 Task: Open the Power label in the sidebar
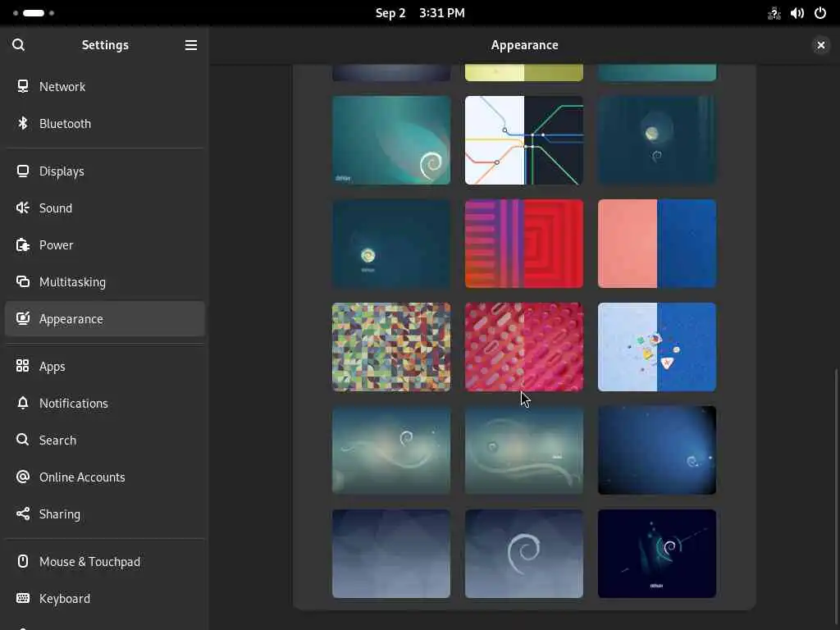click(57, 244)
